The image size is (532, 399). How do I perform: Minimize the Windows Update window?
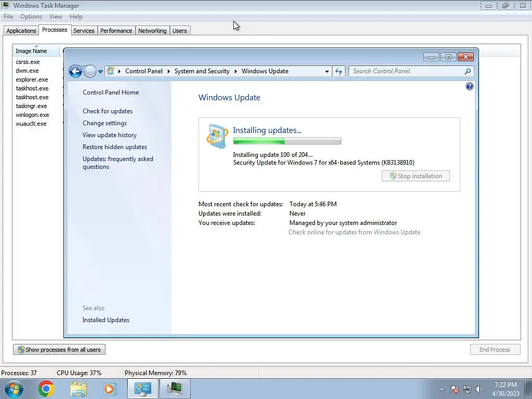431,57
